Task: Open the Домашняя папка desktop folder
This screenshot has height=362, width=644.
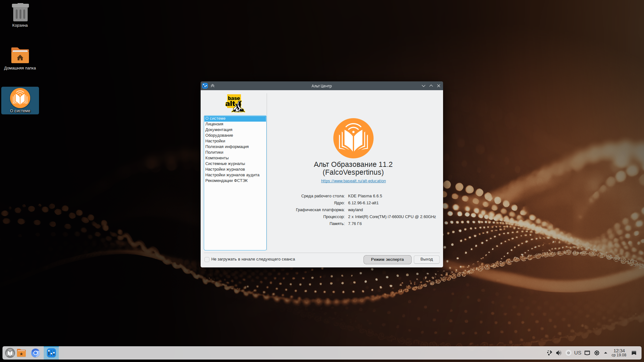Action: tap(20, 58)
